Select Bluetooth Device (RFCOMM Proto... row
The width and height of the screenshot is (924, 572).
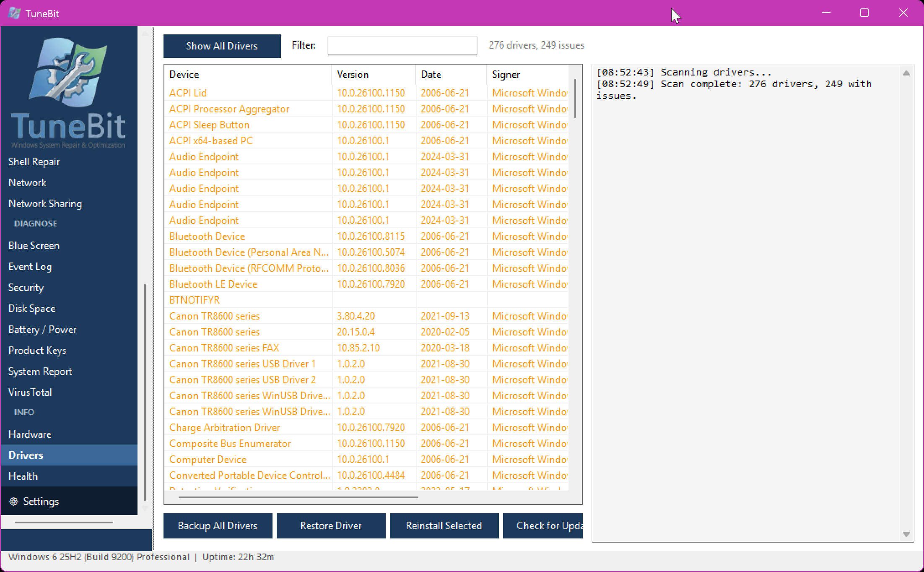[x=366, y=268]
